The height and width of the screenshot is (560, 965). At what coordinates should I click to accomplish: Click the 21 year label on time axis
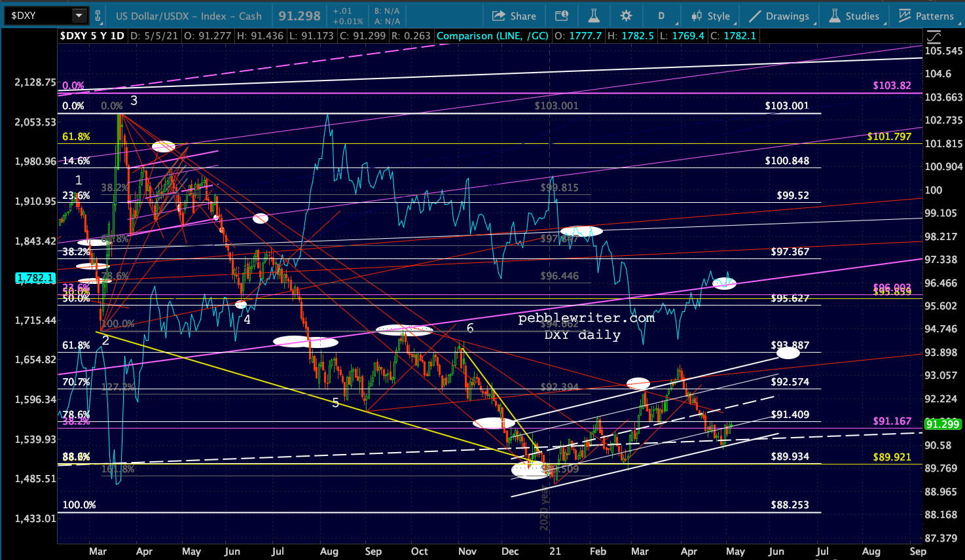pos(555,551)
